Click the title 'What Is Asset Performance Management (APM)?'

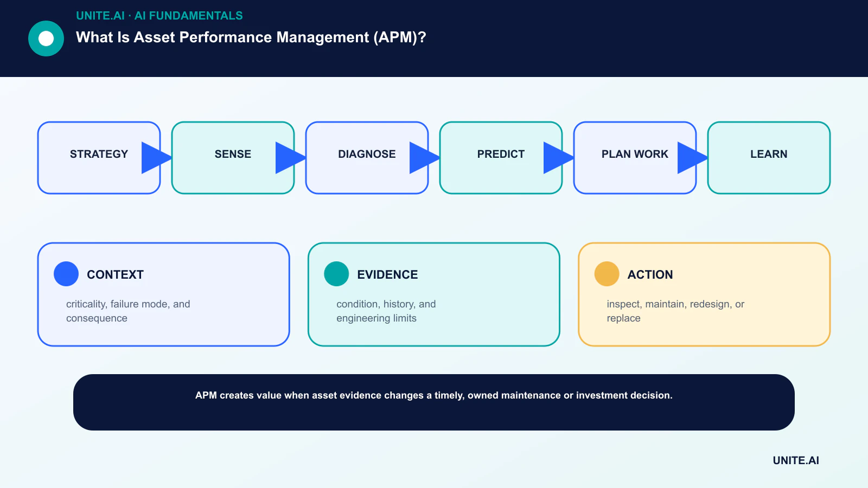(251, 37)
